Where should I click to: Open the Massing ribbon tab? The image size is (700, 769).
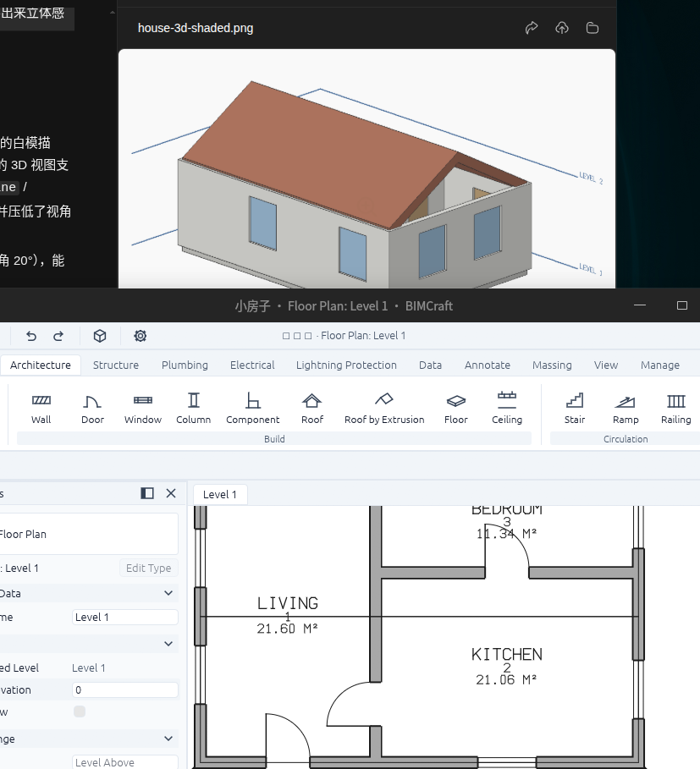tap(552, 365)
